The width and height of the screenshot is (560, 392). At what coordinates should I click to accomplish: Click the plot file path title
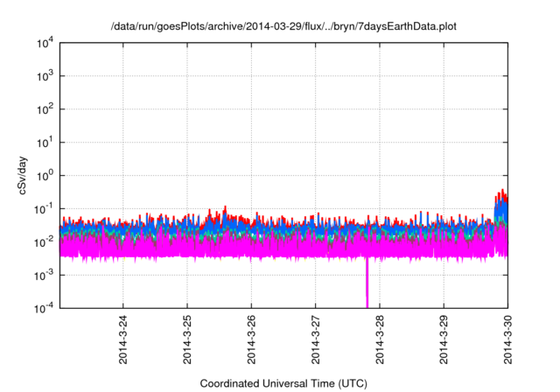[283, 26]
